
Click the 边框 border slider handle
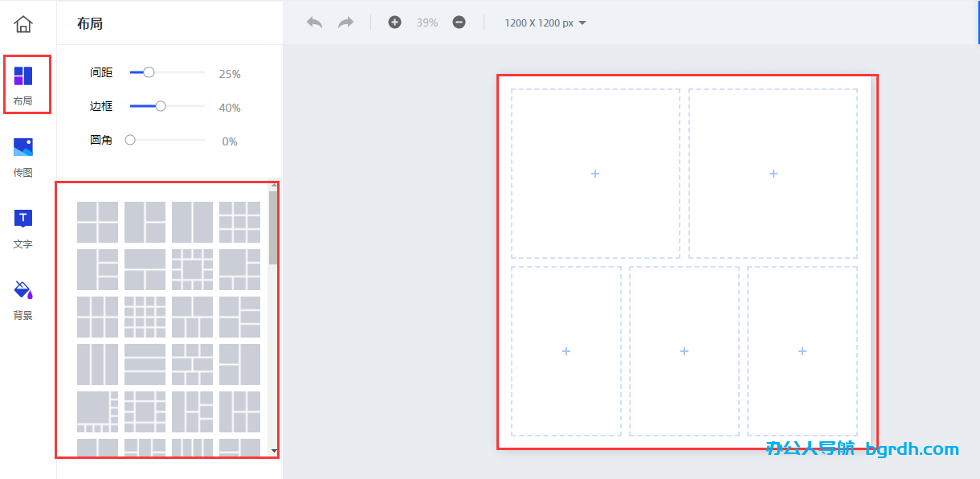pos(160,106)
